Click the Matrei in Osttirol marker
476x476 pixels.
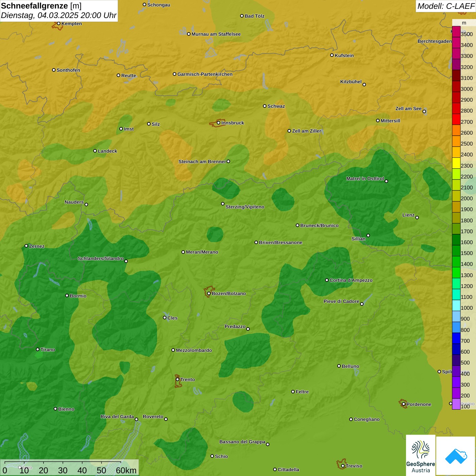coord(386,181)
